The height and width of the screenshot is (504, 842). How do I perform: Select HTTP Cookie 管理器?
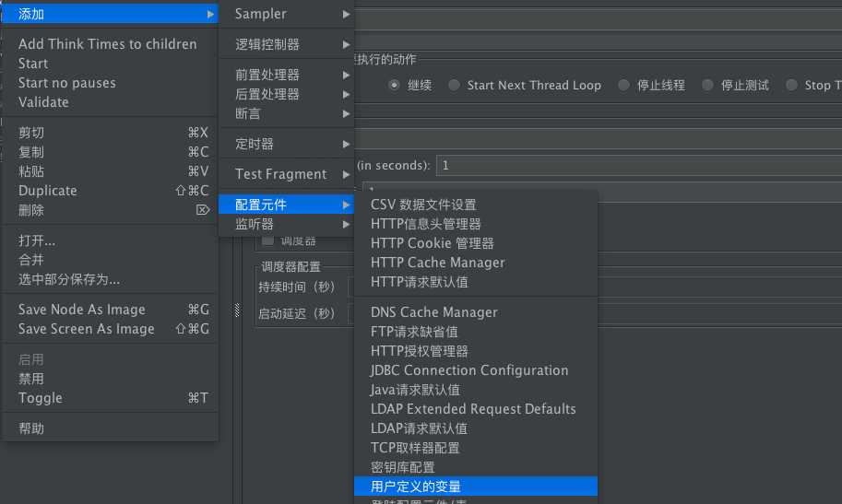(x=476, y=243)
